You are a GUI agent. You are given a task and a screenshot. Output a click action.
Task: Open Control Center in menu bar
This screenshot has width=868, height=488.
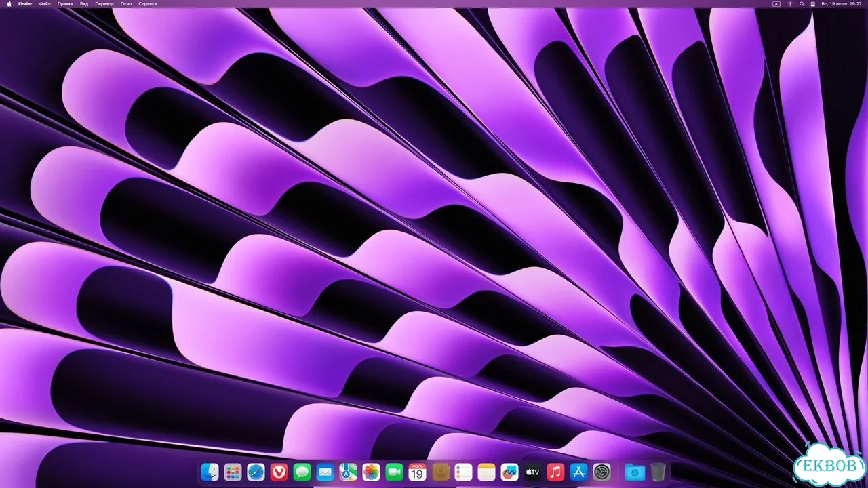click(813, 4)
